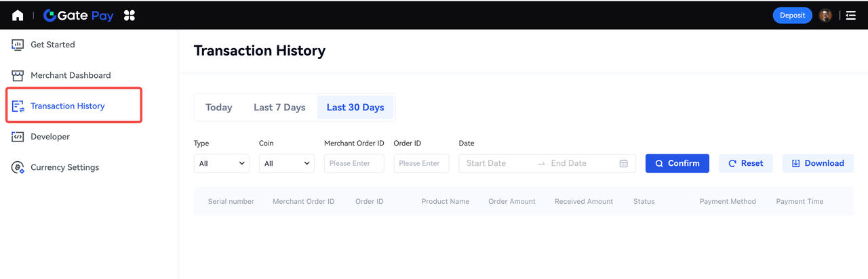
Task: Open the four-dot apps grid icon
Action: (130, 15)
